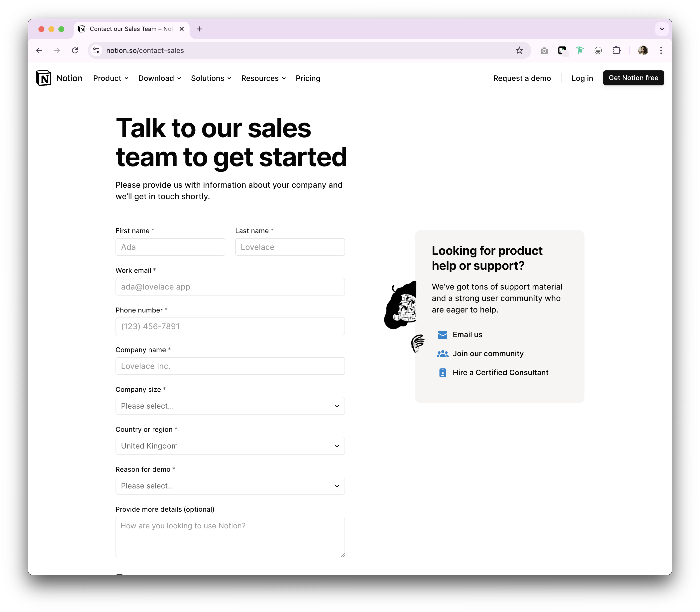Click into the Work email field
Screen dimensions: 700x612
tap(230, 287)
